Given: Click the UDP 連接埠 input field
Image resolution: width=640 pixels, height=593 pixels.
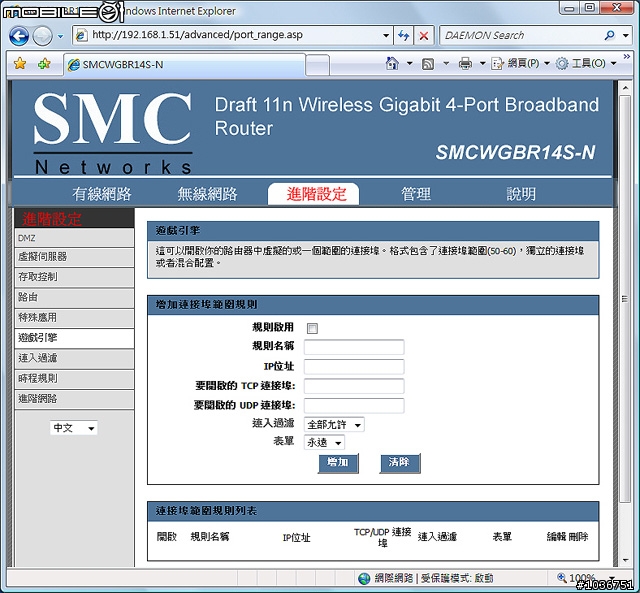Looking at the screenshot, I should (354, 405).
